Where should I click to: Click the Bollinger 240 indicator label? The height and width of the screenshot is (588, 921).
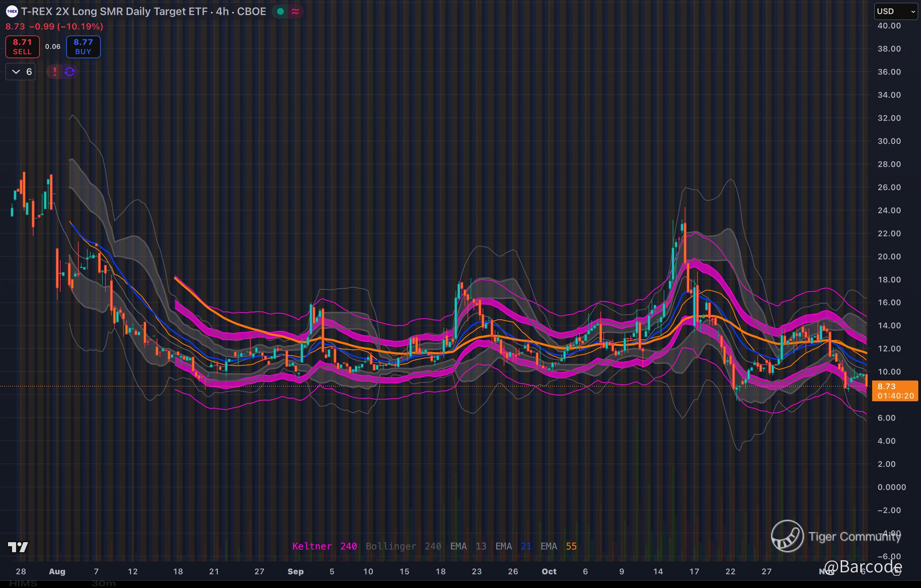(x=403, y=546)
